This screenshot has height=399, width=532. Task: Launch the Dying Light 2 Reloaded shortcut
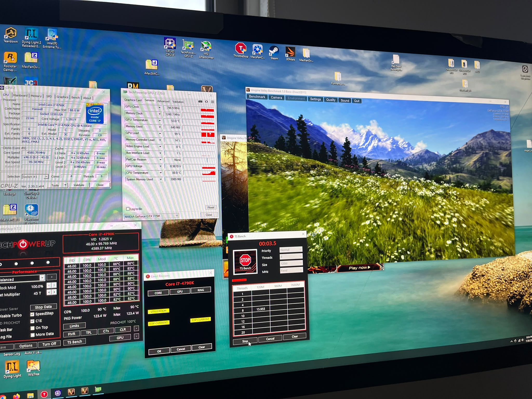(31, 38)
